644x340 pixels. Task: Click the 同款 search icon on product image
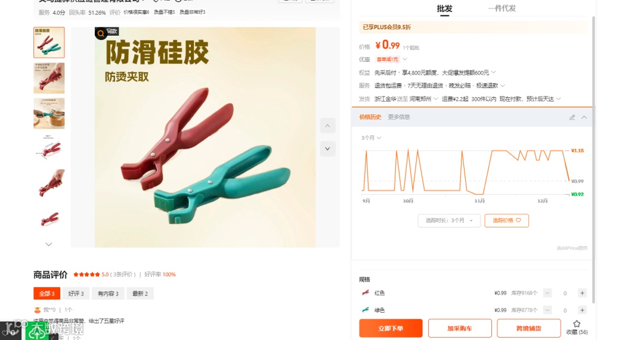click(101, 33)
